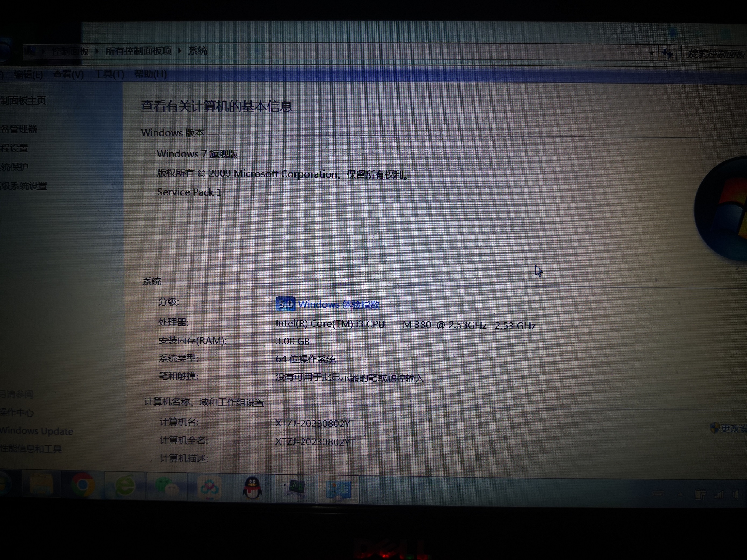
Task: Click the 没有可用于此显示器的笔或触控输入 text
Action: tap(350, 377)
